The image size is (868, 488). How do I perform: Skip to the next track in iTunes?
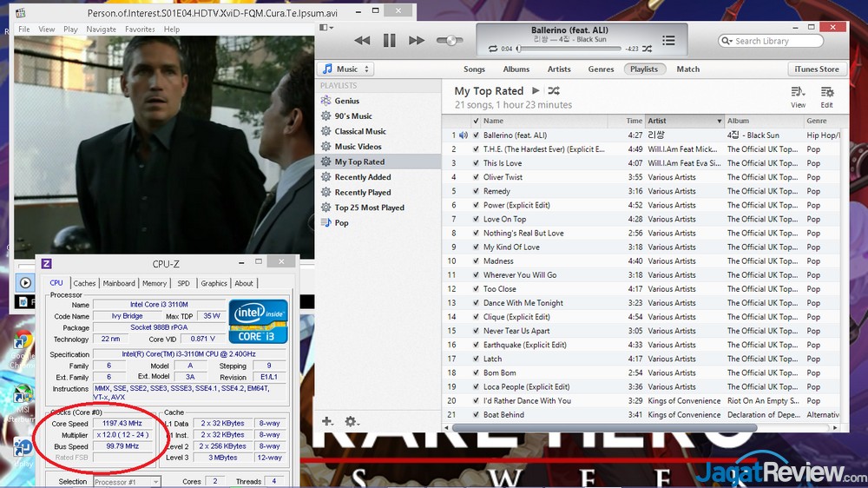coord(417,41)
